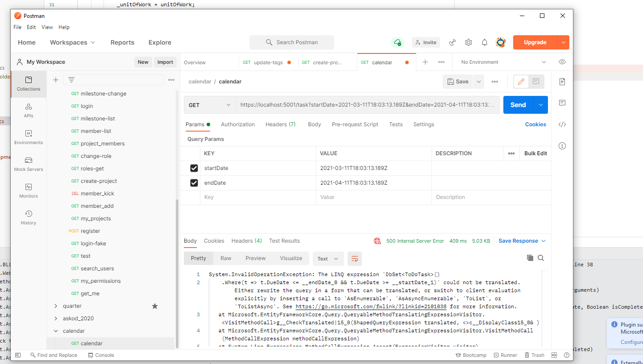Create new collection with the plus icon
This screenshot has width=643, height=364.
56,80
